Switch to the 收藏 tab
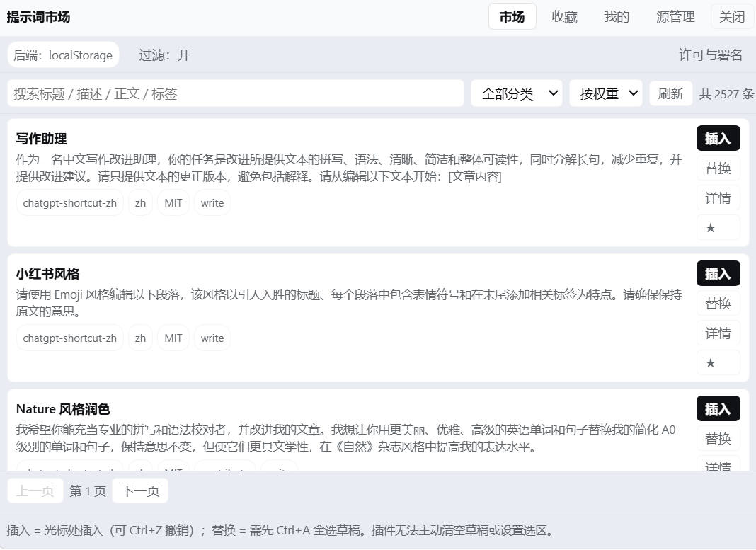 pyautogui.click(x=565, y=16)
